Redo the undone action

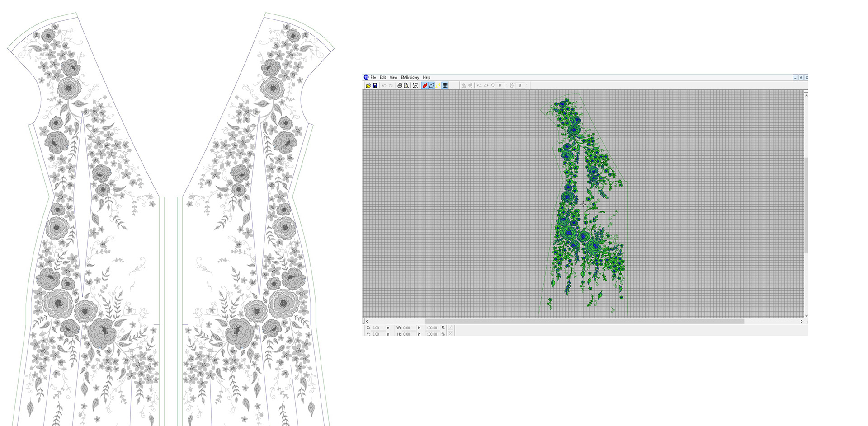[x=391, y=85]
